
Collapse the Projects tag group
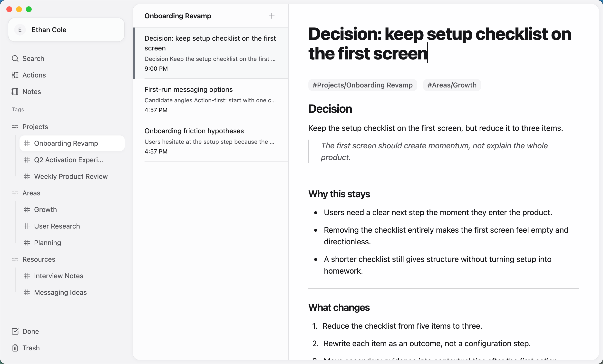pos(15,126)
